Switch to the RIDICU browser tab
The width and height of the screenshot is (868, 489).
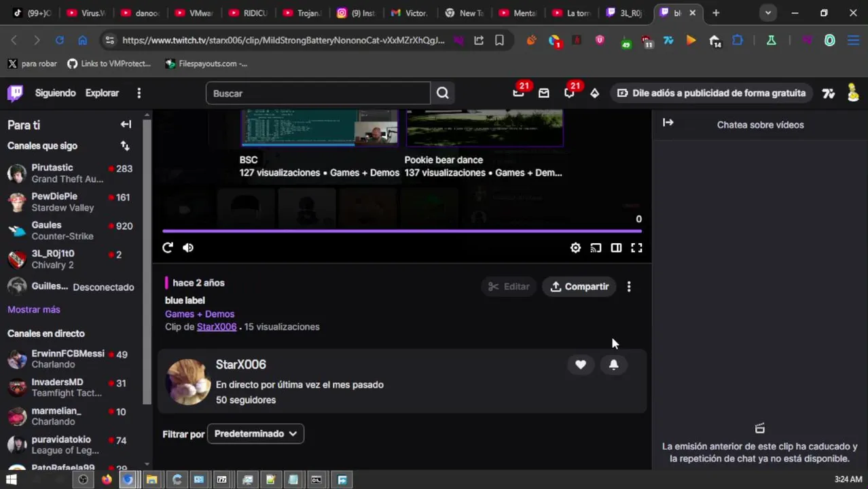(x=247, y=13)
